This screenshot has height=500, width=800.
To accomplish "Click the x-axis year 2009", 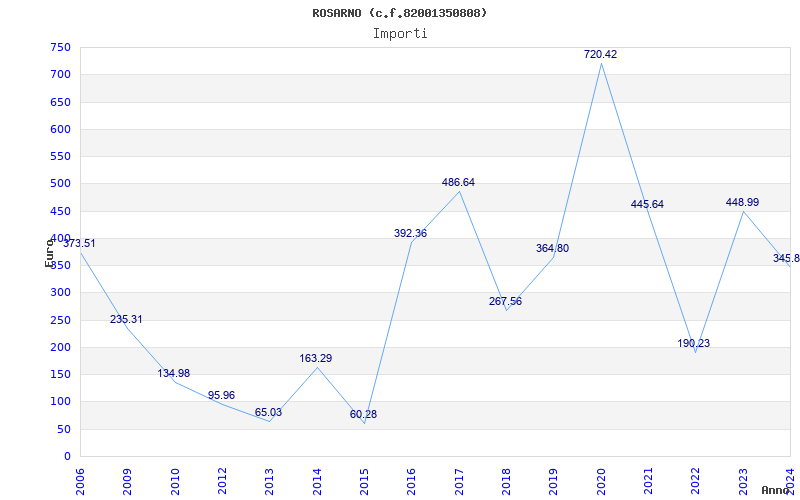I will click(x=128, y=482).
